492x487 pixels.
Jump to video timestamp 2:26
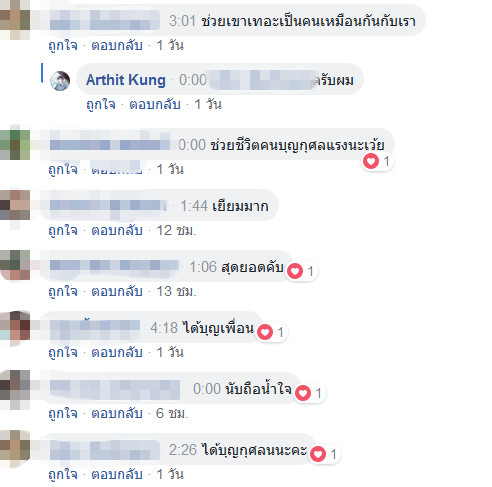click(x=183, y=450)
